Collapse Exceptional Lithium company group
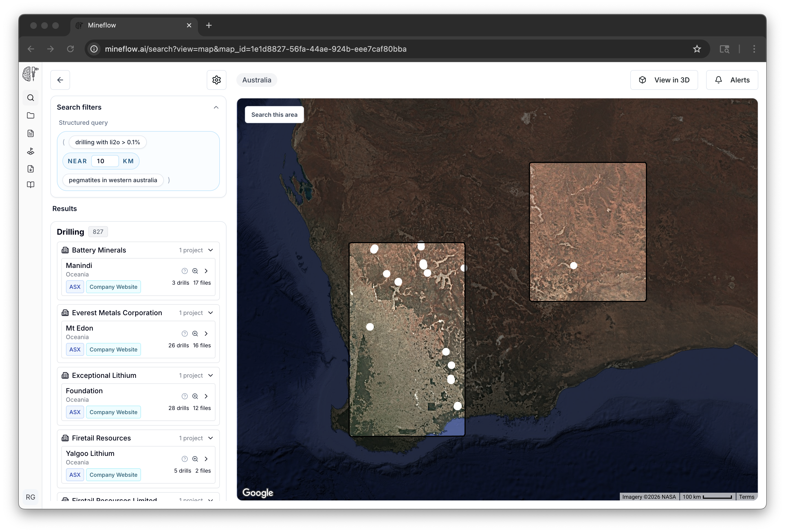 point(211,376)
